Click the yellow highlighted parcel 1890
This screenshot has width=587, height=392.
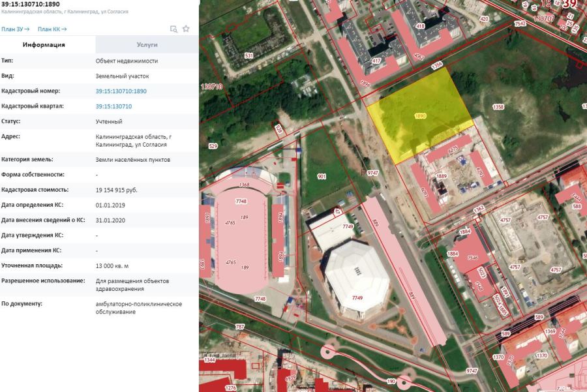coord(420,115)
